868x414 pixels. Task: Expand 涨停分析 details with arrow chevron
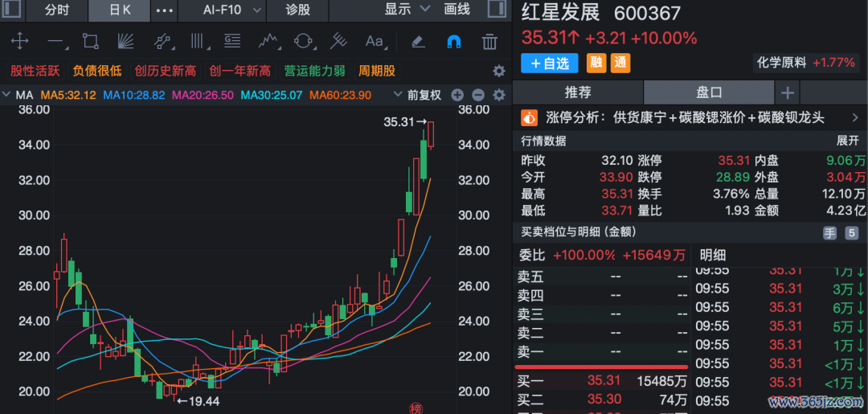[x=855, y=118]
